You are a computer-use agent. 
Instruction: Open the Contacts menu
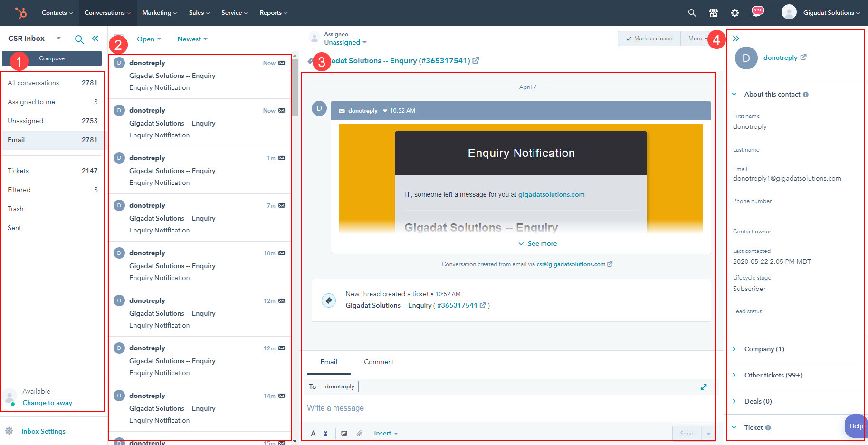point(57,13)
